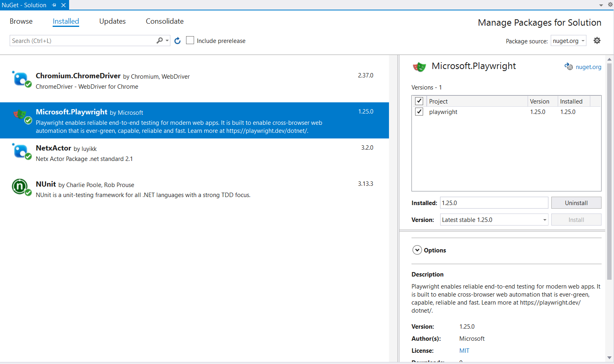Uncheck the playwright project checkbox
The height and width of the screenshot is (364, 614).
click(x=419, y=112)
